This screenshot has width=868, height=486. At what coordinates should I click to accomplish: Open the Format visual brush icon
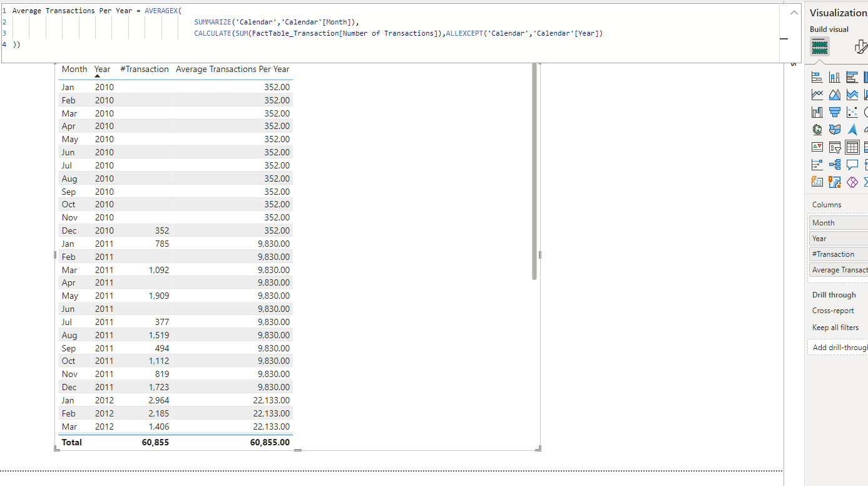pos(861,46)
